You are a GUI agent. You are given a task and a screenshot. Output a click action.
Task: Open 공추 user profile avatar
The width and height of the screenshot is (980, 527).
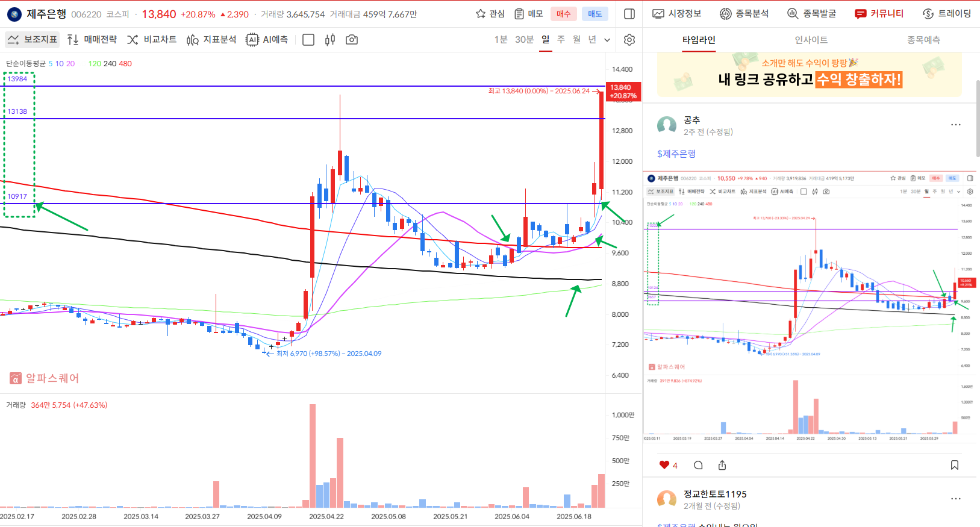[x=667, y=126]
